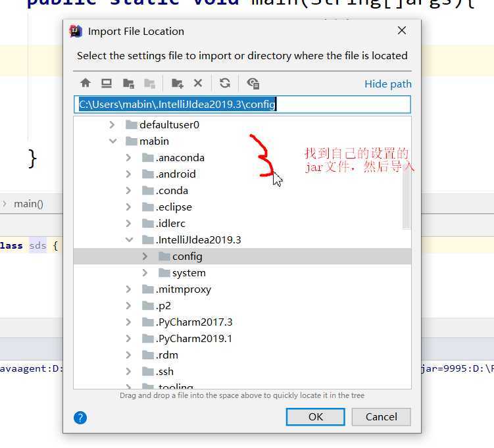Image resolution: width=494 pixels, height=448 pixels.
Task: Click the Desktop directory toolbar icon
Action: (x=107, y=83)
